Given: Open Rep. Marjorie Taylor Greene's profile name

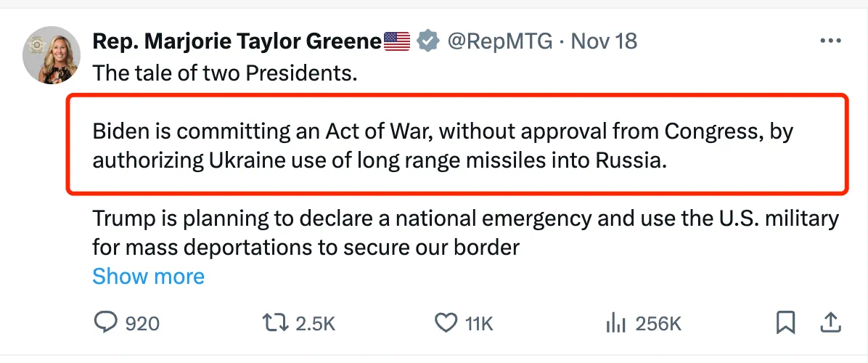Looking at the screenshot, I should (236, 41).
